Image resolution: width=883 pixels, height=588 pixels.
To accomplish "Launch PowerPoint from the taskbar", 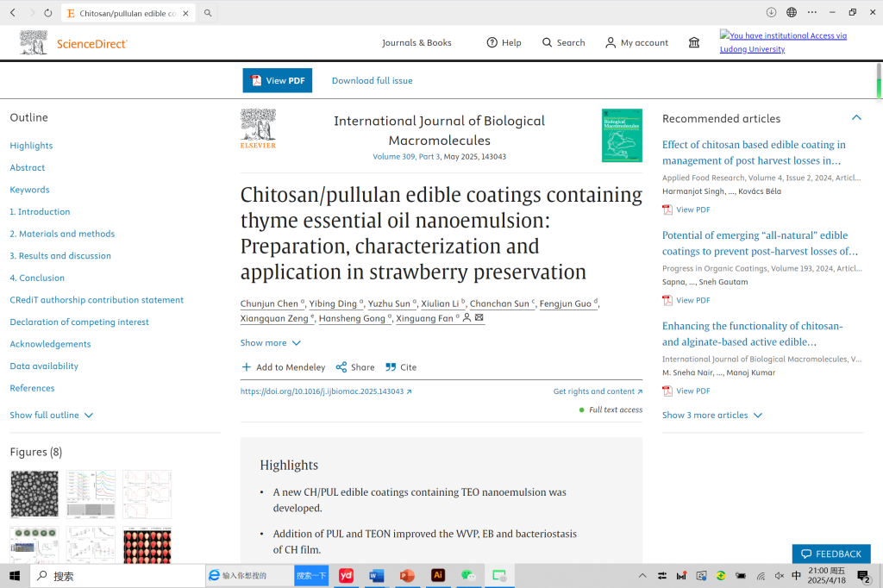I will pos(407,576).
